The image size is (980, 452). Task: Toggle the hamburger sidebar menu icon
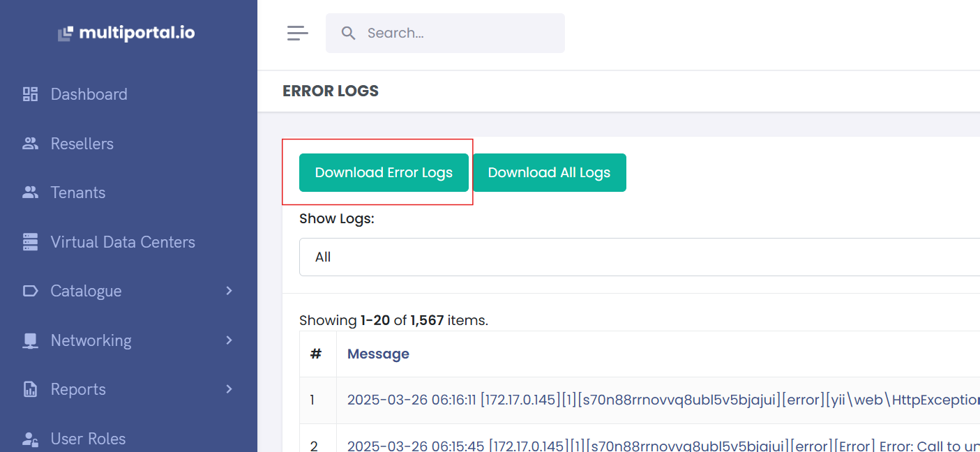[x=298, y=33]
